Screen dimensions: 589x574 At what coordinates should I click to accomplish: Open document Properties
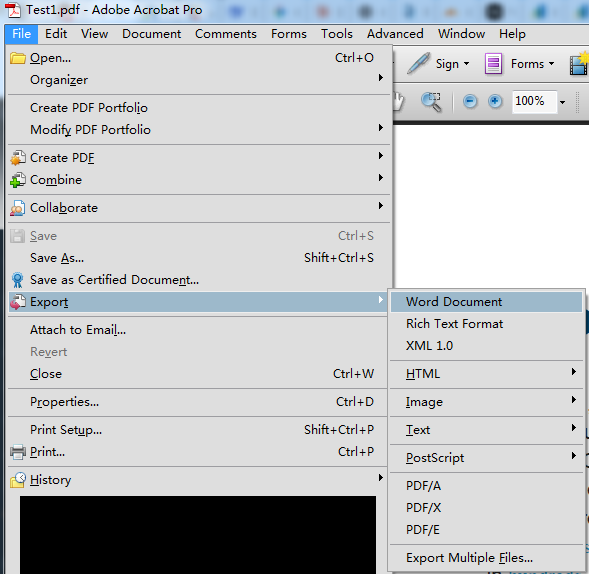coord(199,402)
